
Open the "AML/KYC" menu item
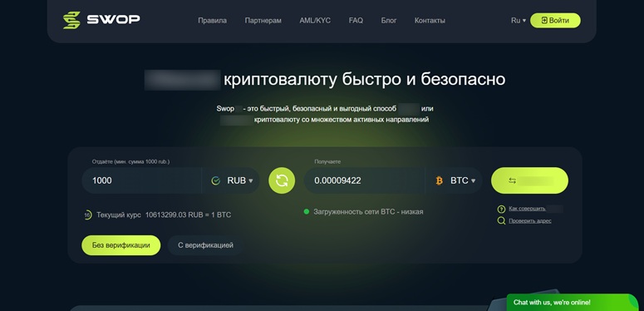(x=315, y=21)
